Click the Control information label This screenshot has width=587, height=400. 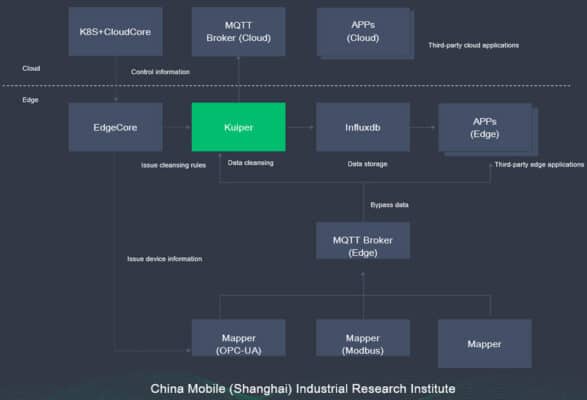(160, 72)
